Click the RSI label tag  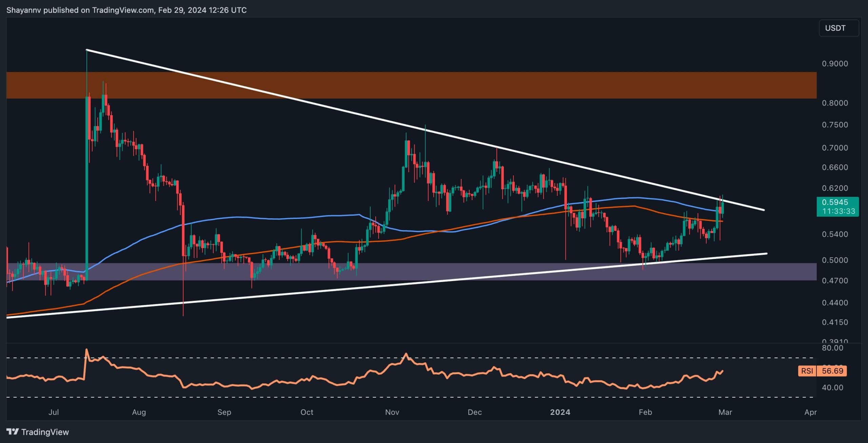point(807,371)
